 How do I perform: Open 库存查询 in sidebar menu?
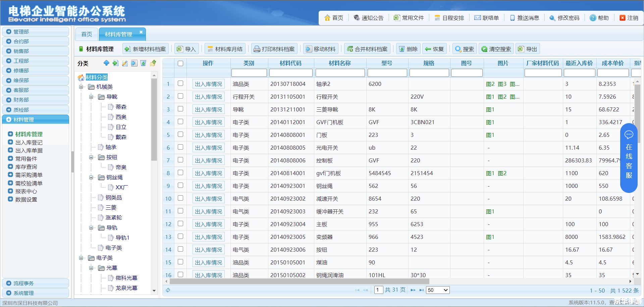pos(26,167)
